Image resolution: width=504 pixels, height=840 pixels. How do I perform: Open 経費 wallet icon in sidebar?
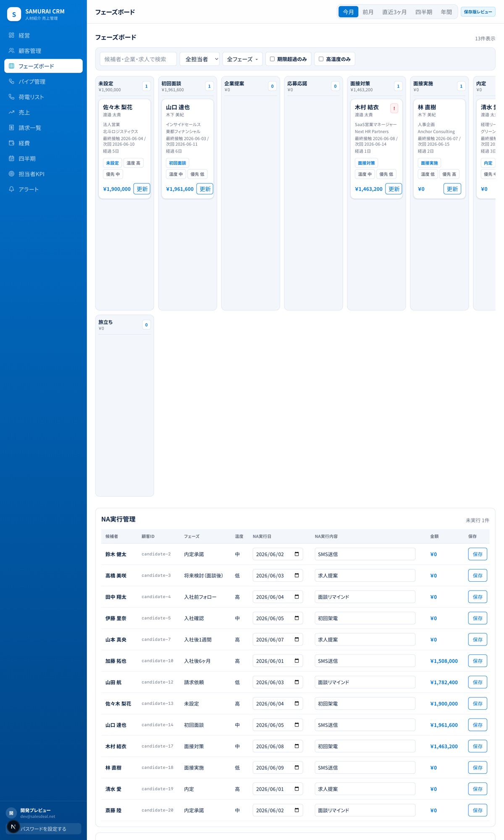tap(11, 143)
